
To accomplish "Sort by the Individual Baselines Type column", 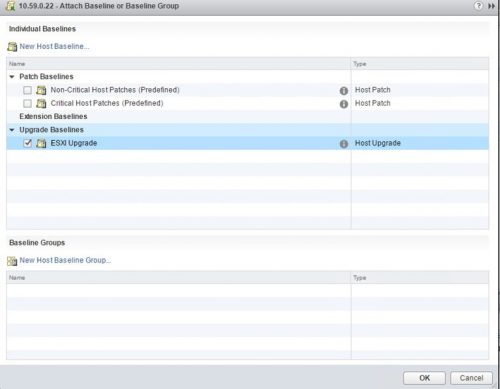I will click(x=420, y=64).
